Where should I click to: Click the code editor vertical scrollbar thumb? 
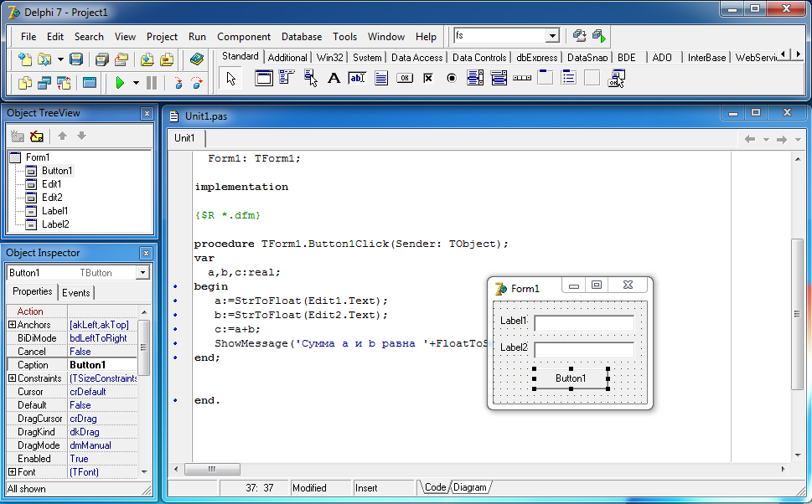[x=798, y=314]
